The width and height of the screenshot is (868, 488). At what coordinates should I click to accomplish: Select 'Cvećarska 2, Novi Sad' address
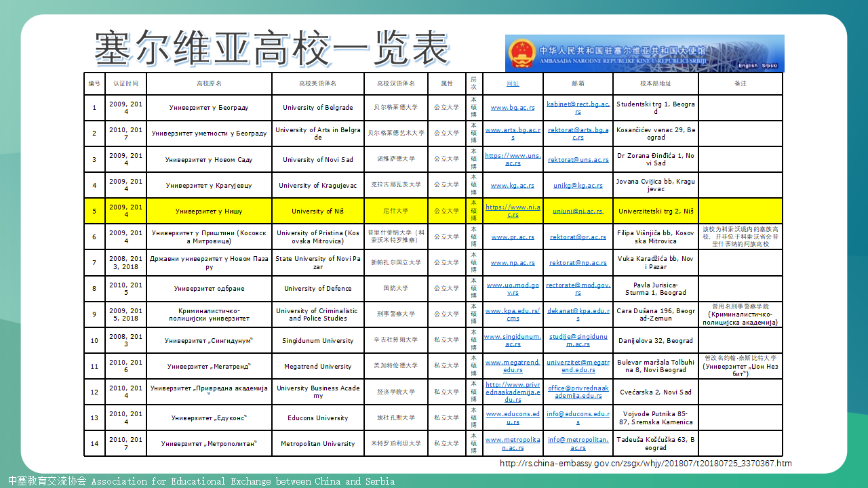(x=656, y=392)
